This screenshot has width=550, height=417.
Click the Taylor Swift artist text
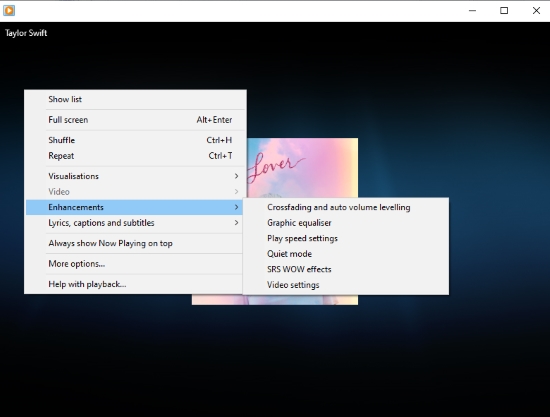click(26, 33)
